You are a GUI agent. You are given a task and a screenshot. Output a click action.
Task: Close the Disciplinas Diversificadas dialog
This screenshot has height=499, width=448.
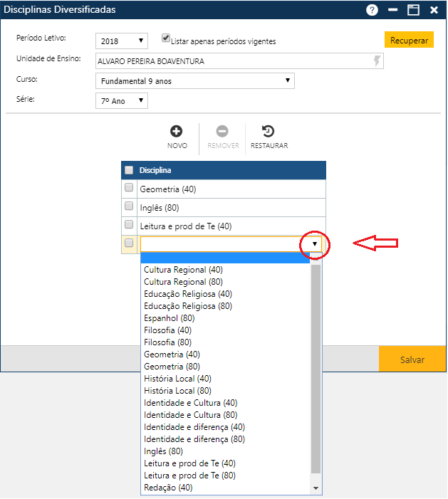coord(433,10)
